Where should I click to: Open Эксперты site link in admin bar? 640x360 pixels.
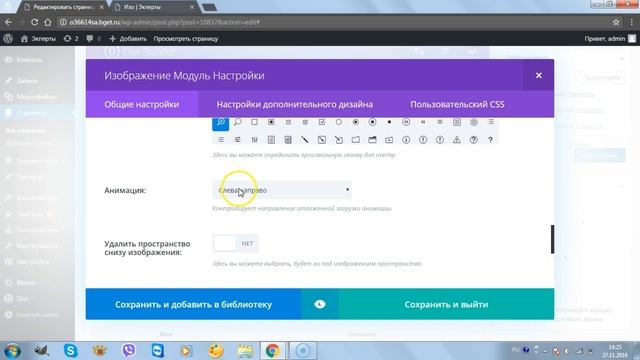click(38, 39)
